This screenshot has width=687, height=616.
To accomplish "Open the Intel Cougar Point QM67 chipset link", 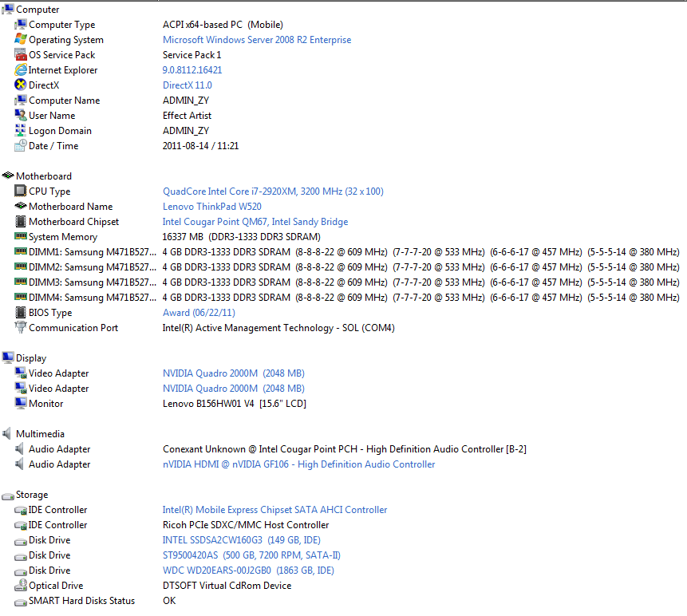I will (255, 222).
